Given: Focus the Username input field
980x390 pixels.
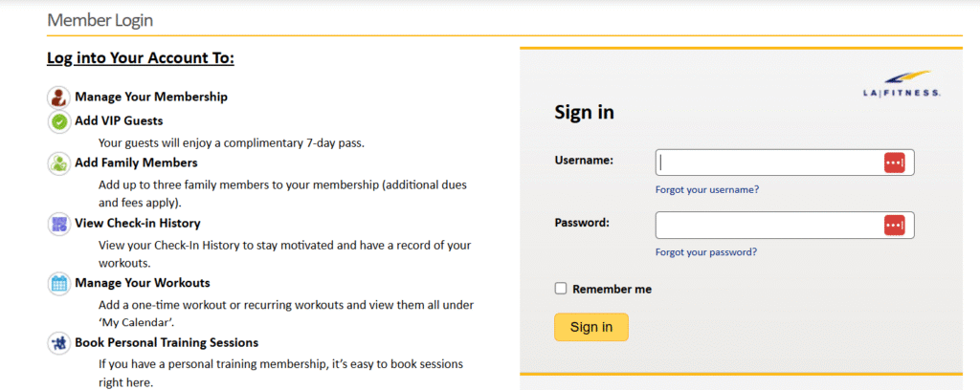Looking at the screenshot, I should pos(766,162).
